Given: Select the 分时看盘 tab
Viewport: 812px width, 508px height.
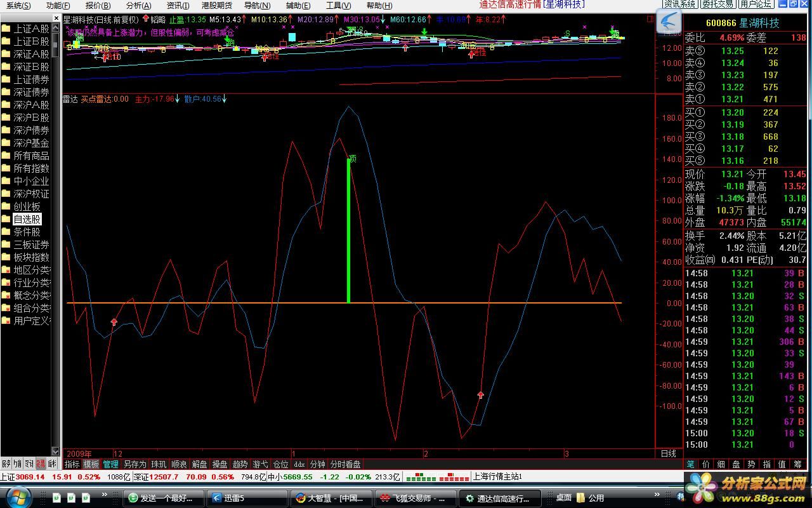Looking at the screenshot, I should pos(346,464).
